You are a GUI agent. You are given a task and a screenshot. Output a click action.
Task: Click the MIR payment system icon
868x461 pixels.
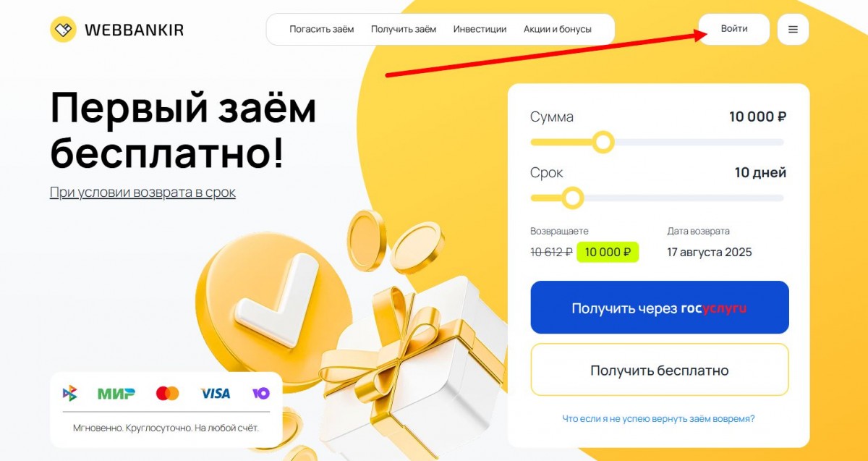[116, 394]
